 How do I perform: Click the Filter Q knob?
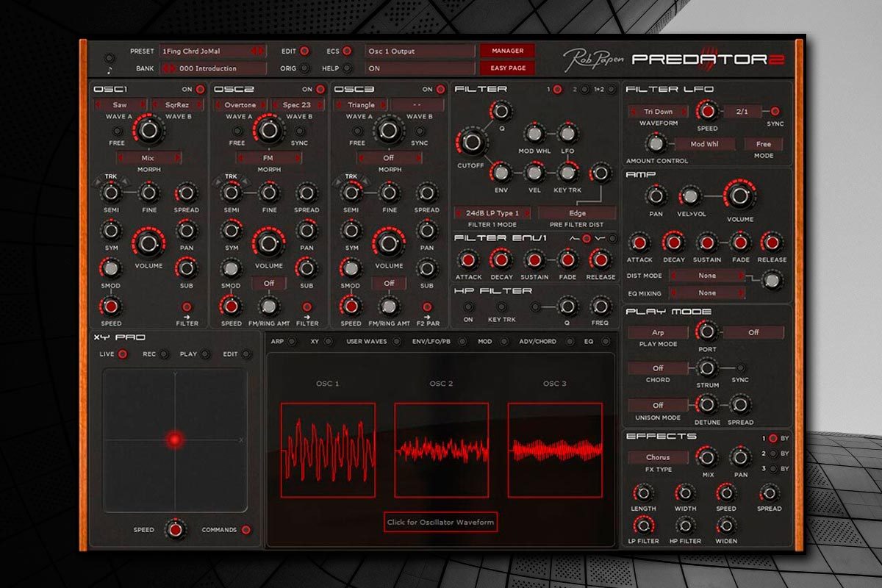501,111
